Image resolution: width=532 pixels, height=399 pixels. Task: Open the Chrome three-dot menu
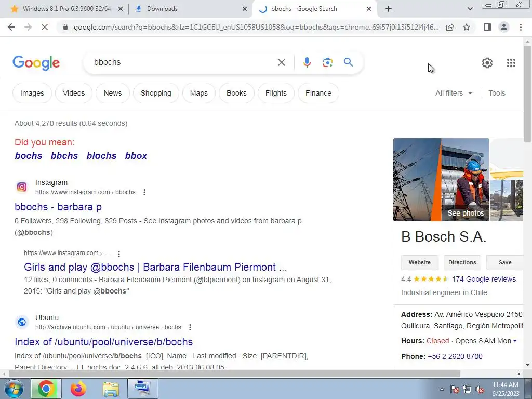coord(521,27)
